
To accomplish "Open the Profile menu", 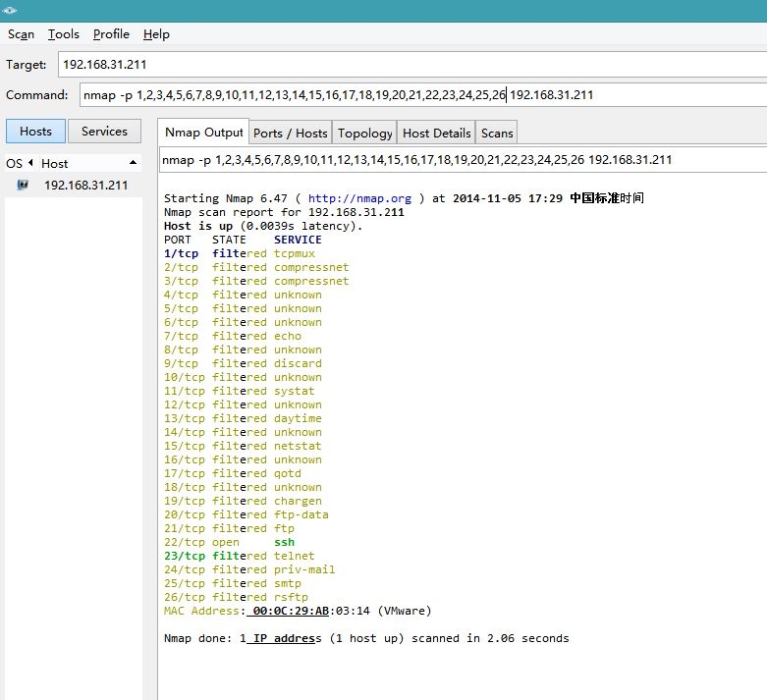I will click(x=111, y=34).
